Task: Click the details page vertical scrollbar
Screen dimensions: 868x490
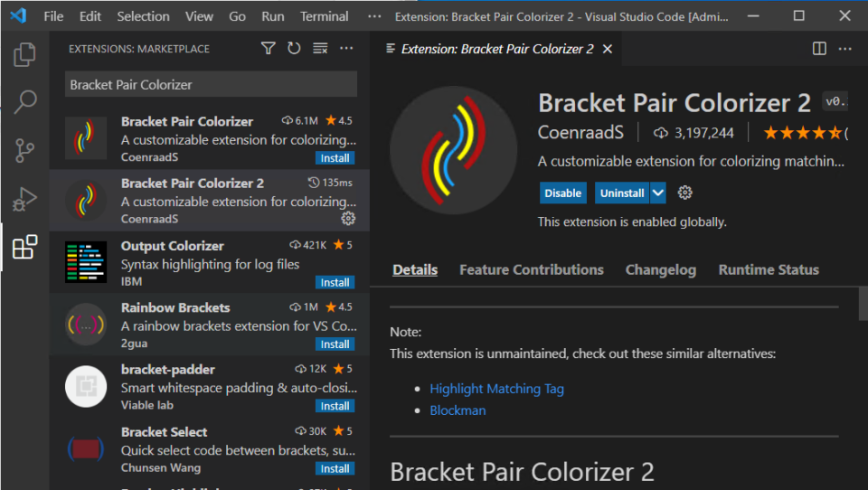Action: (863, 304)
